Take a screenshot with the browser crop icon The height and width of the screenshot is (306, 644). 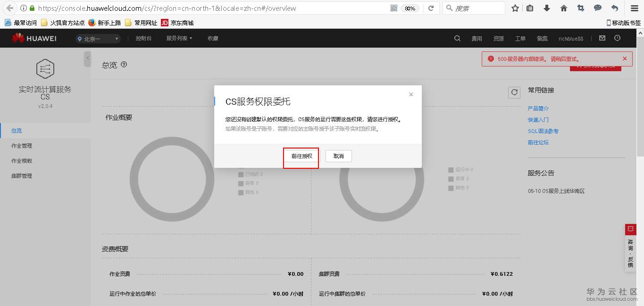click(580, 8)
